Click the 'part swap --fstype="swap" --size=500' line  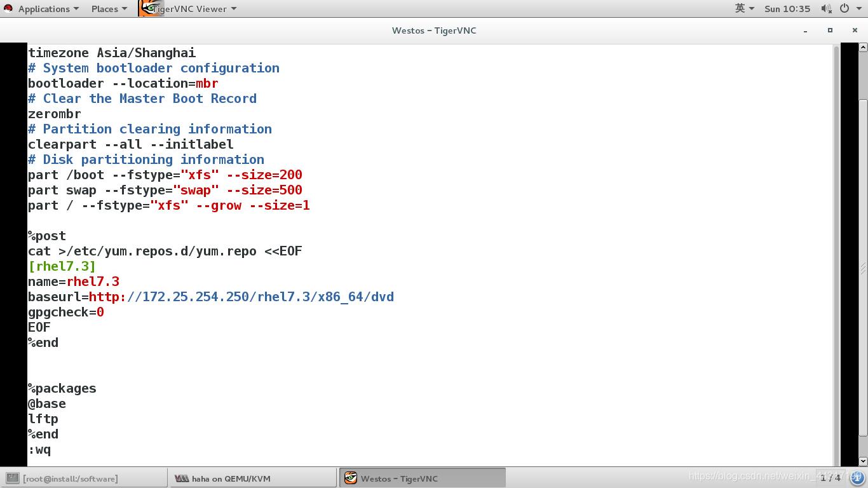165,190
